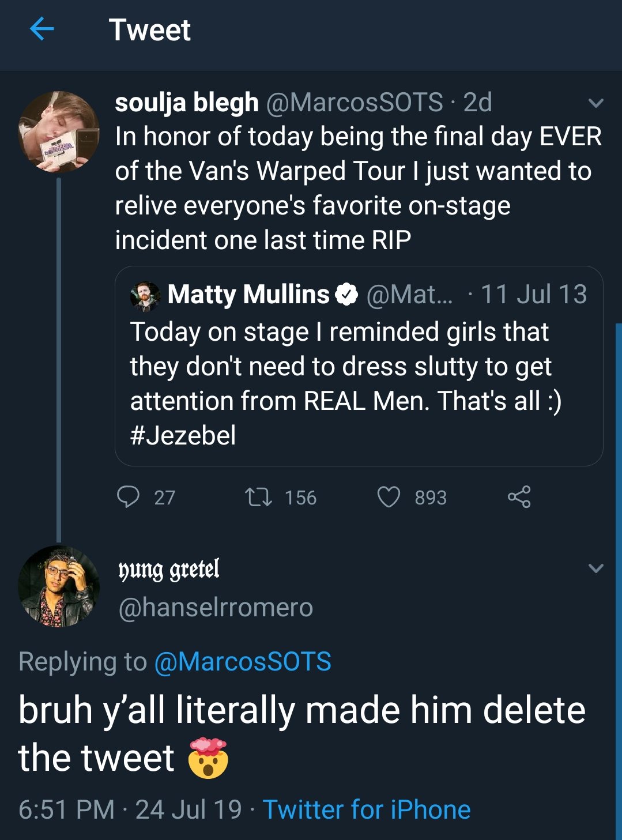
Task: Expand options chevron on yung gretel's reply
Action: 595,568
